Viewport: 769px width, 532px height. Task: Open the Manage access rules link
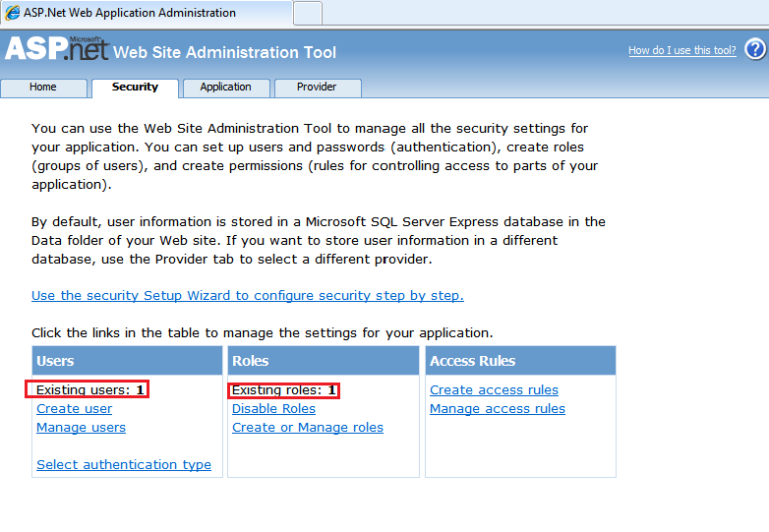pos(498,409)
